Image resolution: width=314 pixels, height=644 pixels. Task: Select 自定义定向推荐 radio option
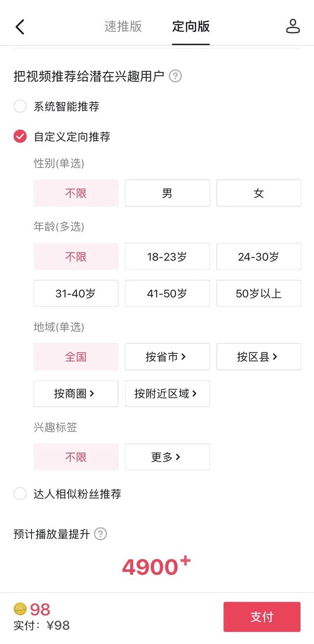(20, 136)
